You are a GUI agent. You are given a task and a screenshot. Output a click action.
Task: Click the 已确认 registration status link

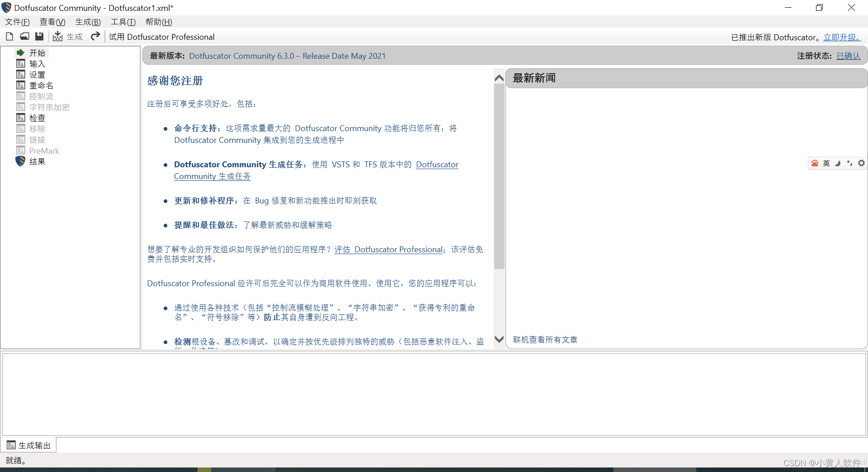pos(848,56)
